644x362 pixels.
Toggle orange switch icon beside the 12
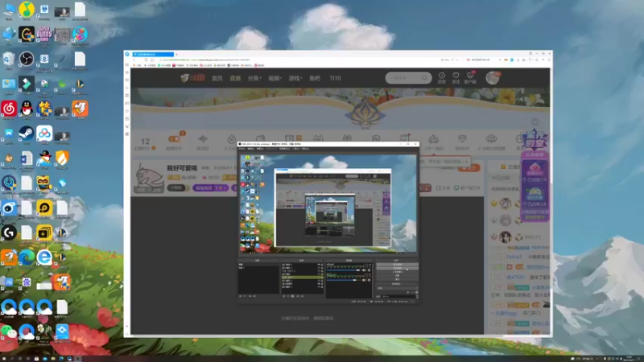174,139
